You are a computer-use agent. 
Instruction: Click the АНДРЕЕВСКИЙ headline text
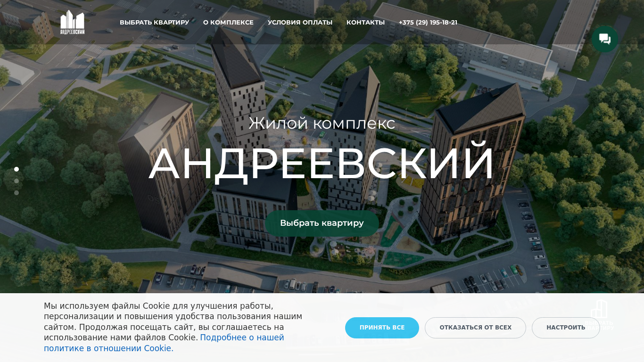(x=322, y=164)
